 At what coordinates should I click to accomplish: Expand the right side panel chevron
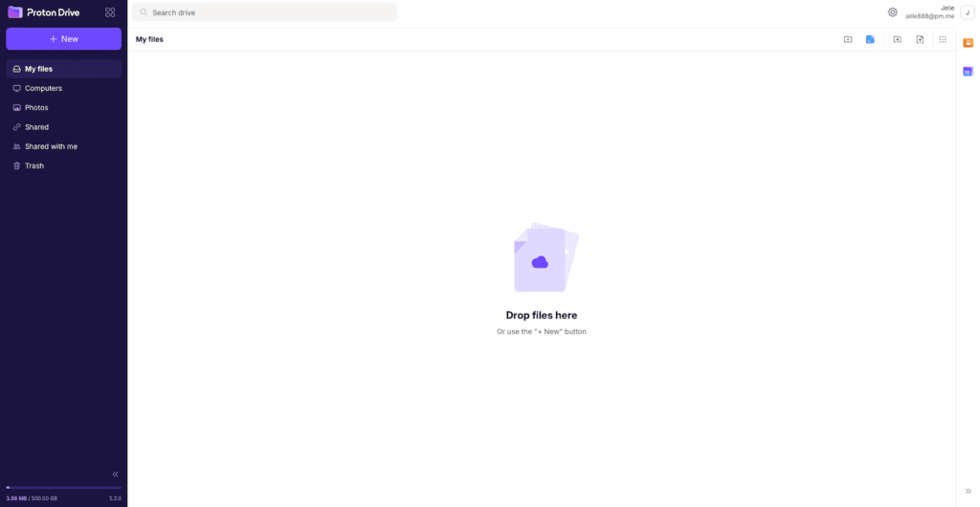pos(968,491)
